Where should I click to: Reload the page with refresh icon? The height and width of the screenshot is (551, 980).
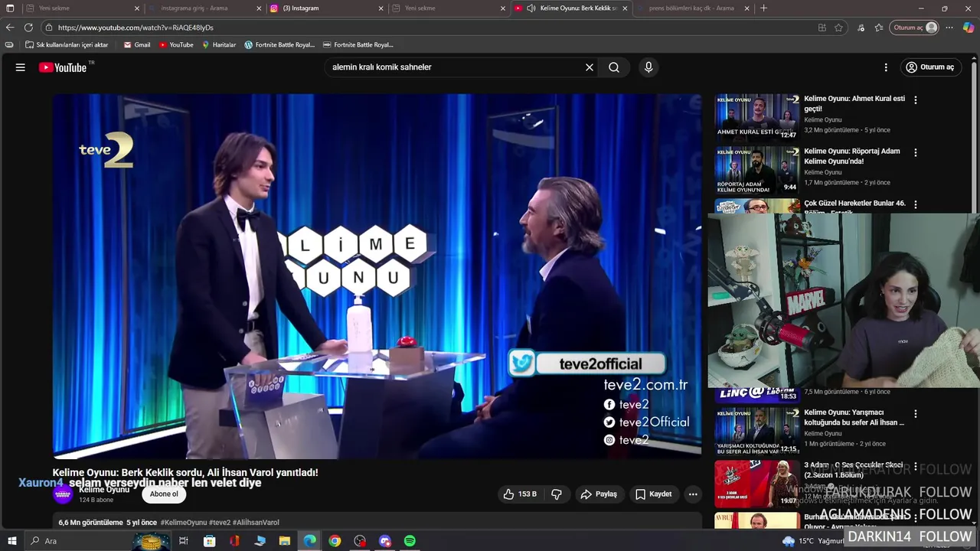pos(28,28)
